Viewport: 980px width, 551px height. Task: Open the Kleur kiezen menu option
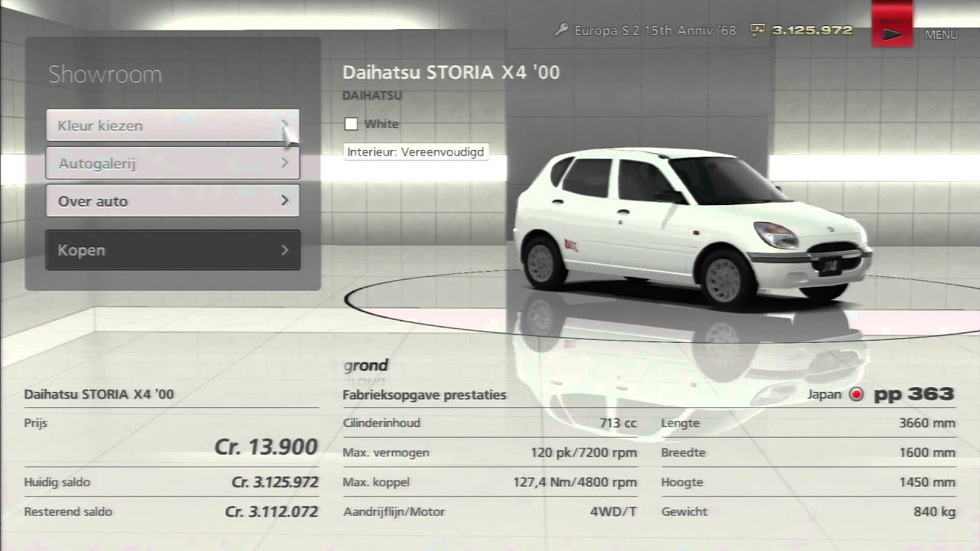(172, 126)
